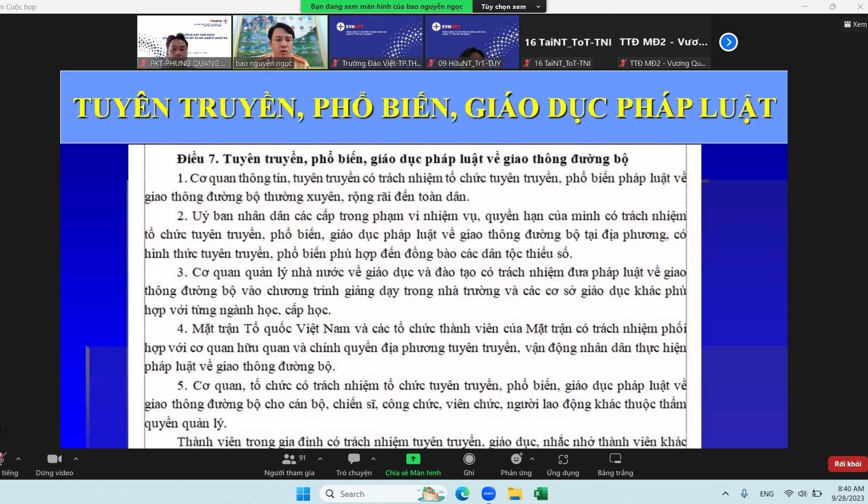Click the green Chia sẻ Màn hình icon
The height and width of the screenshot is (504, 868).
click(413, 459)
